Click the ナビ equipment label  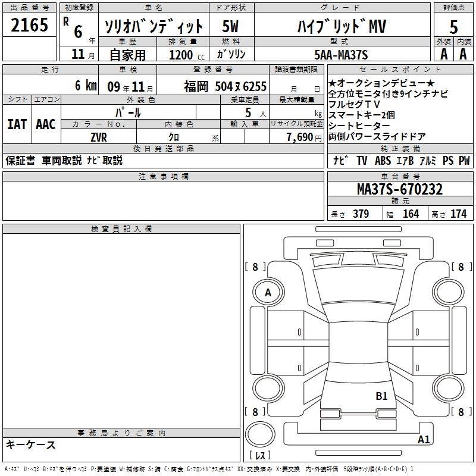[340, 160]
